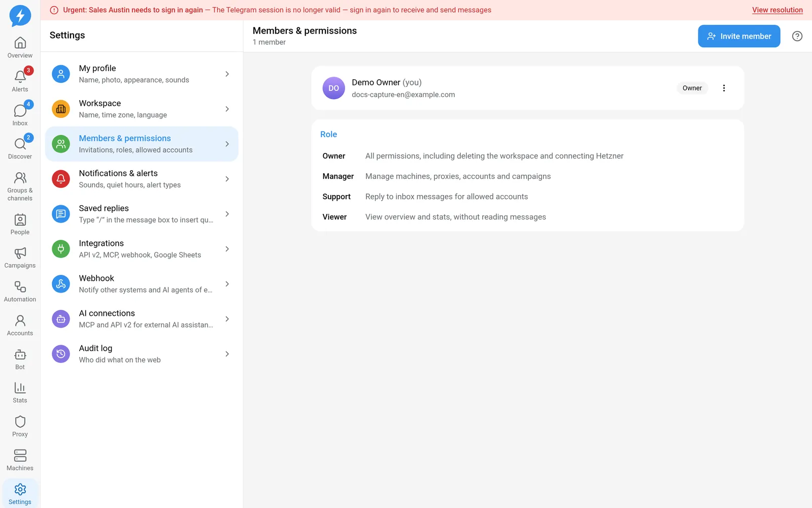Click the Role section heading
812x508 pixels.
pyautogui.click(x=328, y=134)
